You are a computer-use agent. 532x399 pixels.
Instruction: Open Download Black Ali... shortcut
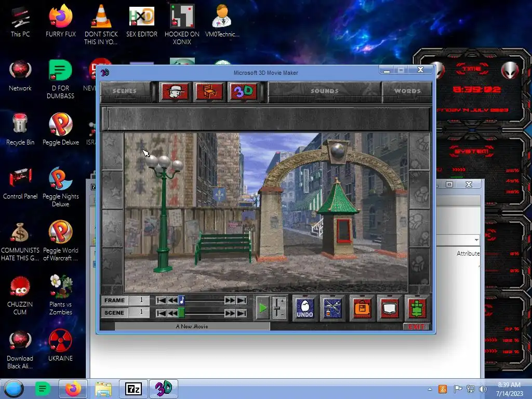click(20, 350)
